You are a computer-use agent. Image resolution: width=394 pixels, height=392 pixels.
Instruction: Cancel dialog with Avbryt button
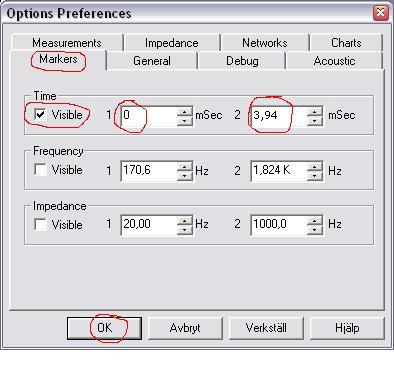pos(185,328)
